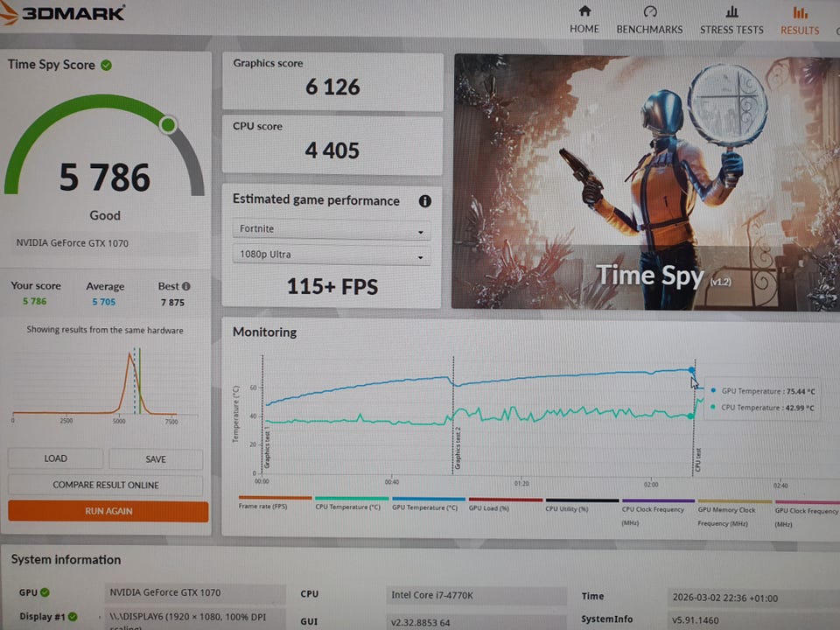
Task: Click the Intel Core i7-4770K CPU field
Action: coord(476,595)
